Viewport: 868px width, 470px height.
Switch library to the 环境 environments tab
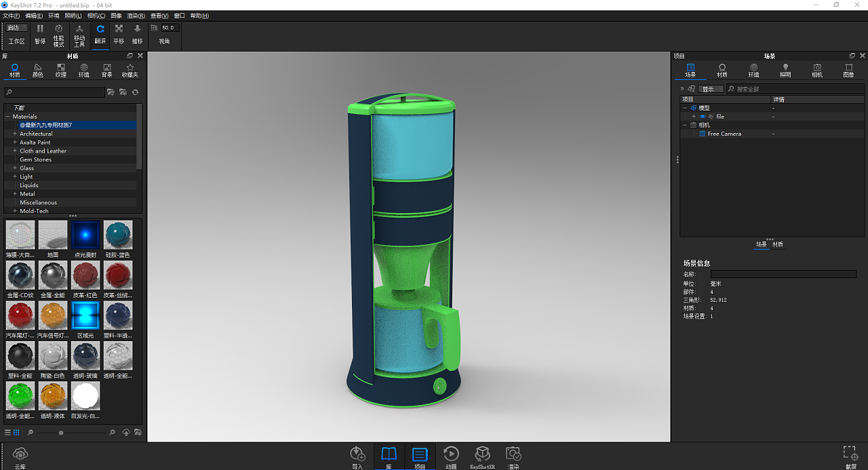tap(84, 71)
